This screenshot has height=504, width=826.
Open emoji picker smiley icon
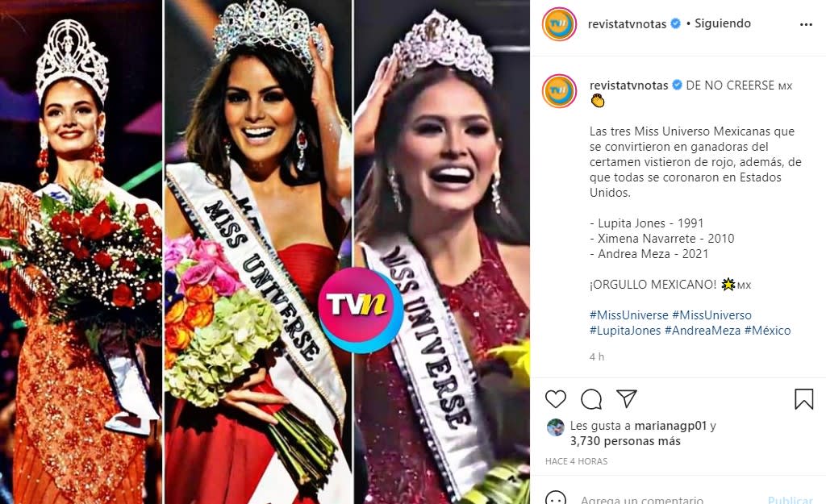point(555,498)
